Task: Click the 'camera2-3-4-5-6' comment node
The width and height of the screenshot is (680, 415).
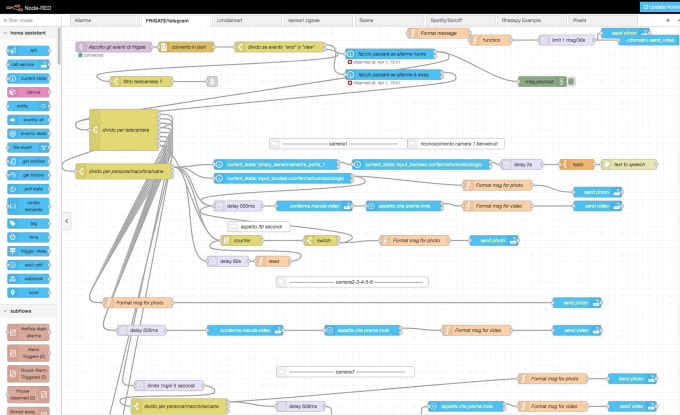Action: click(352, 282)
